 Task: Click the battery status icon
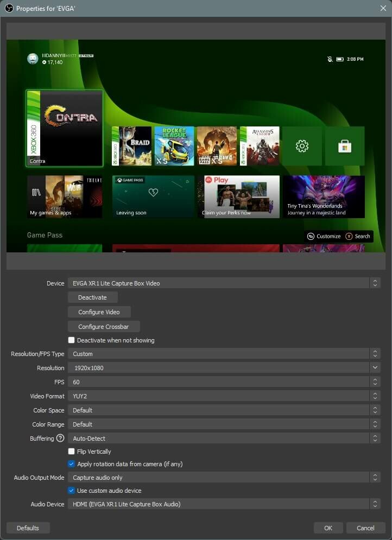pos(340,59)
